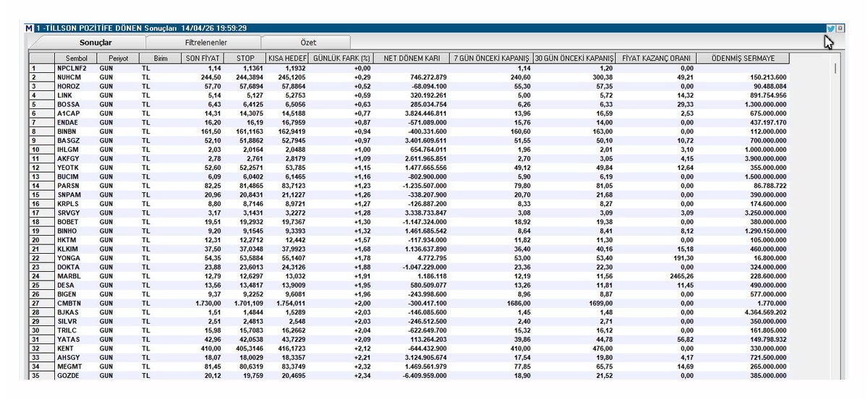Click the M application icon in title bar

click(x=29, y=28)
